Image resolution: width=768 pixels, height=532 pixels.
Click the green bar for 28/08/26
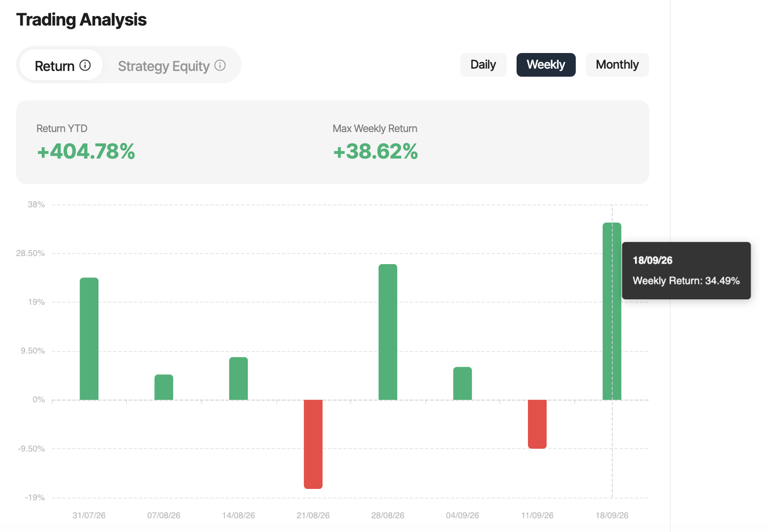coord(388,332)
